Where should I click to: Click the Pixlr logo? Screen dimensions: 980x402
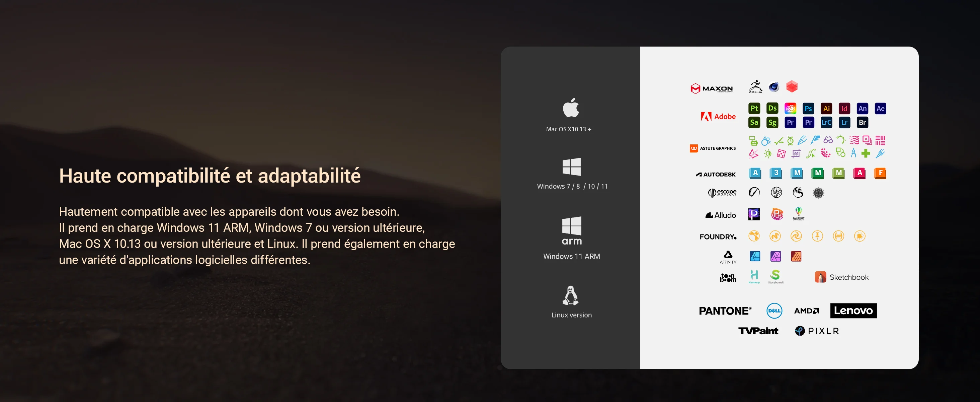pyautogui.click(x=817, y=331)
